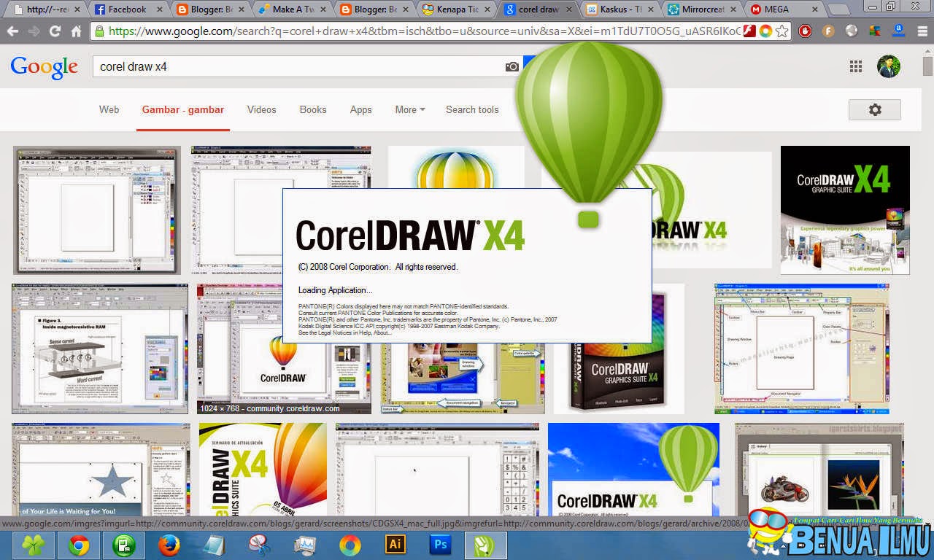Open the first CorelDRAW workspace screenshot thumbnail
Screen dimensions: 934x560
[x=96, y=210]
